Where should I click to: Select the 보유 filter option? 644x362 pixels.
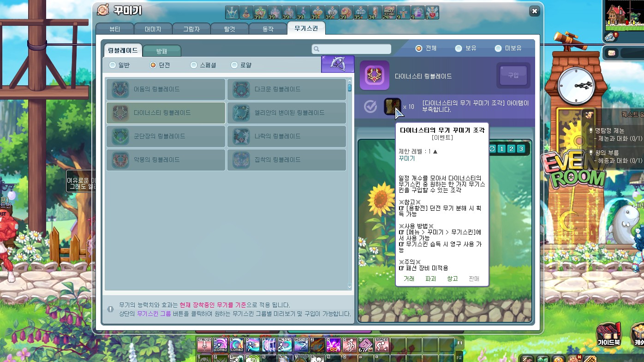[x=459, y=48]
